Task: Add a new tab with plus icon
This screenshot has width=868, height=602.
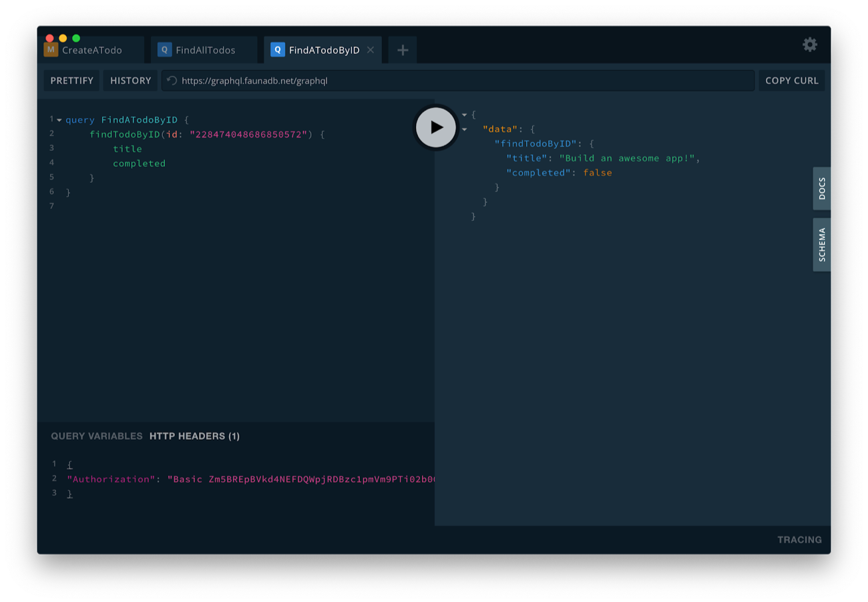Action: 403,50
